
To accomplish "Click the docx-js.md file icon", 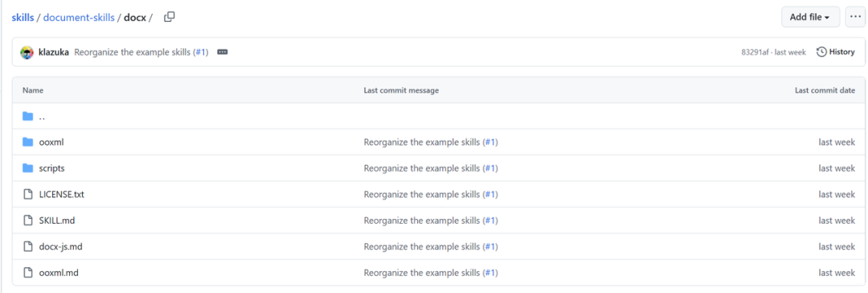I will [x=27, y=246].
